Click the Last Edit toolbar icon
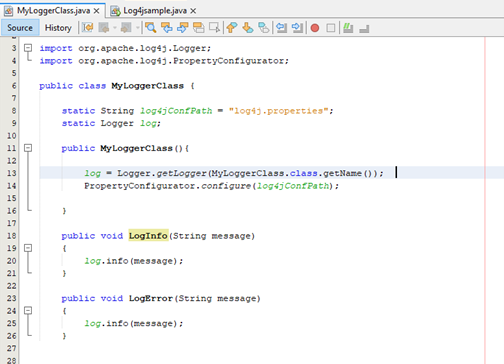This screenshot has height=364, width=504. [88, 28]
